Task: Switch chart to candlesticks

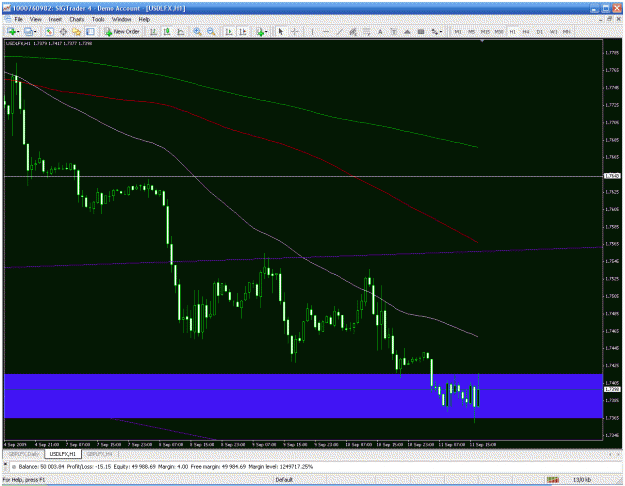Action: [x=167, y=31]
